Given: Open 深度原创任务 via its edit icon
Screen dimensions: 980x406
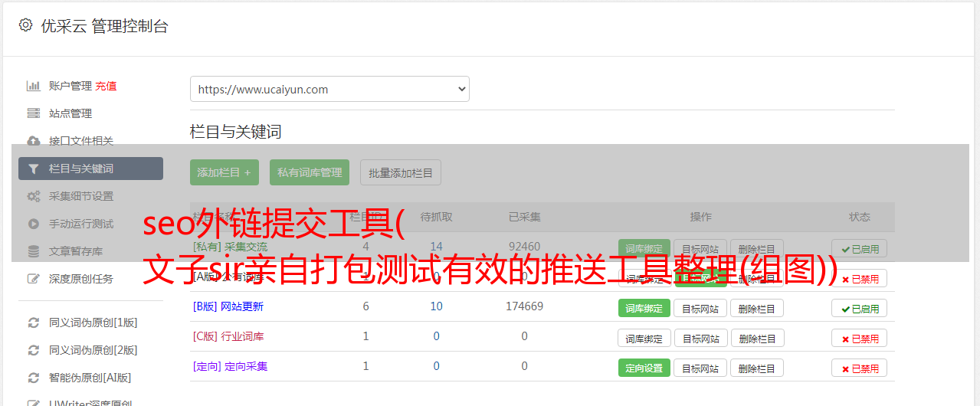Looking at the screenshot, I should (34, 279).
